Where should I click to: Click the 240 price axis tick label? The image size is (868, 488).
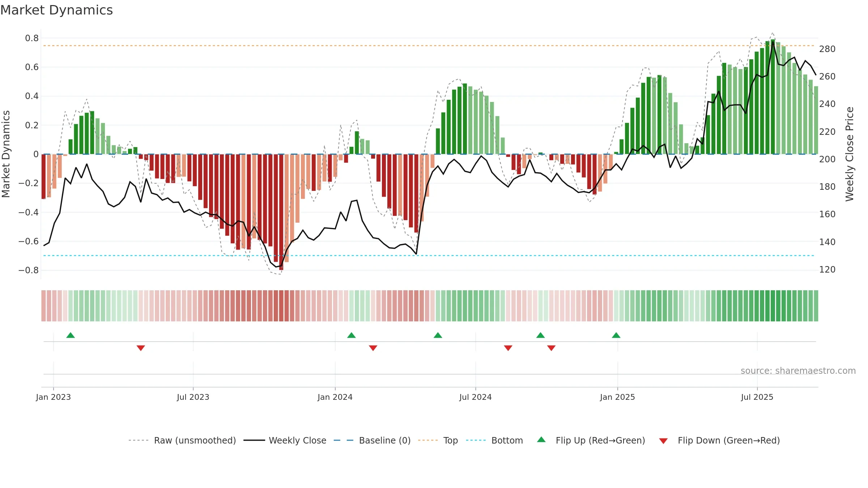(827, 104)
